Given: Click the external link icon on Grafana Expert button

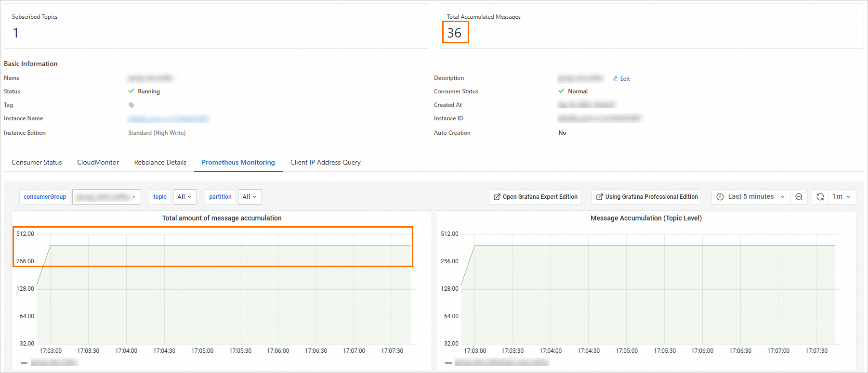Looking at the screenshot, I should tap(497, 197).
